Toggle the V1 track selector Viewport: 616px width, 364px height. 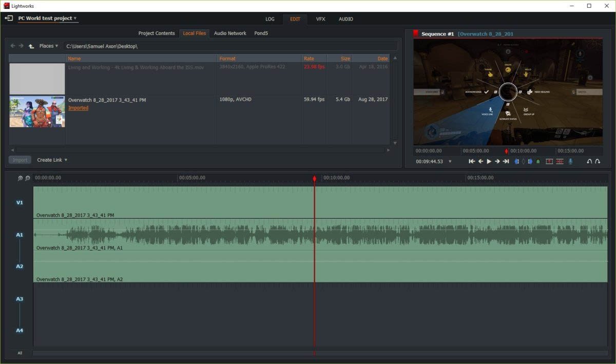[x=20, y=203]
